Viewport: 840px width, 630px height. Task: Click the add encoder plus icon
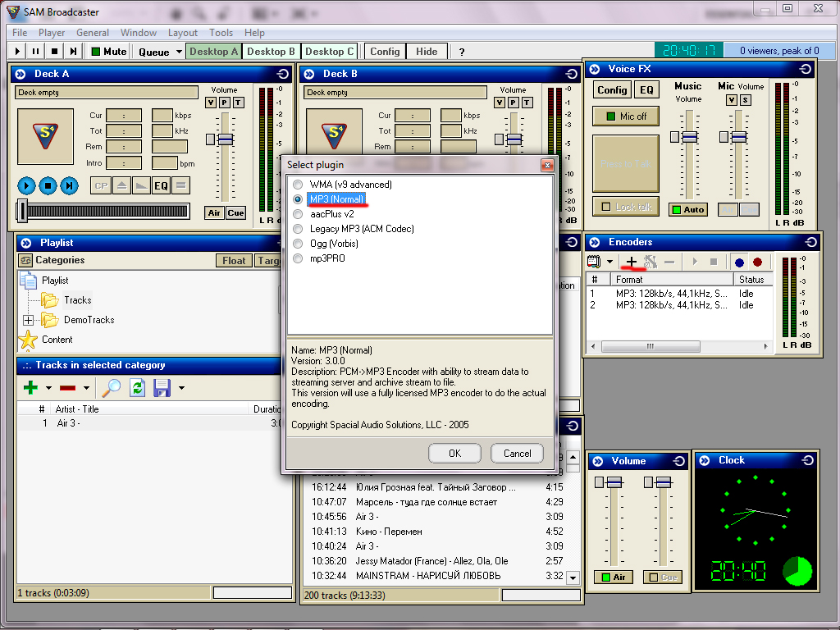(x=631, y=262)
